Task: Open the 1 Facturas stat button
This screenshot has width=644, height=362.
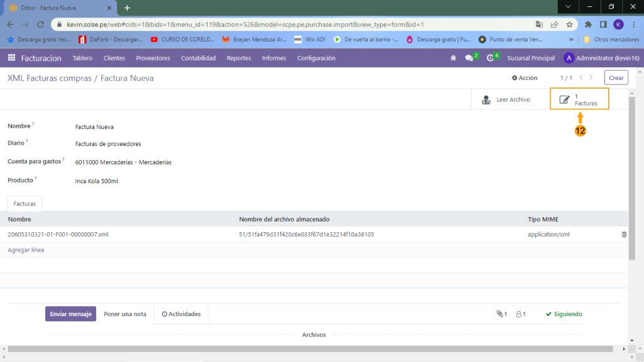Action: [x=579, y=99]
